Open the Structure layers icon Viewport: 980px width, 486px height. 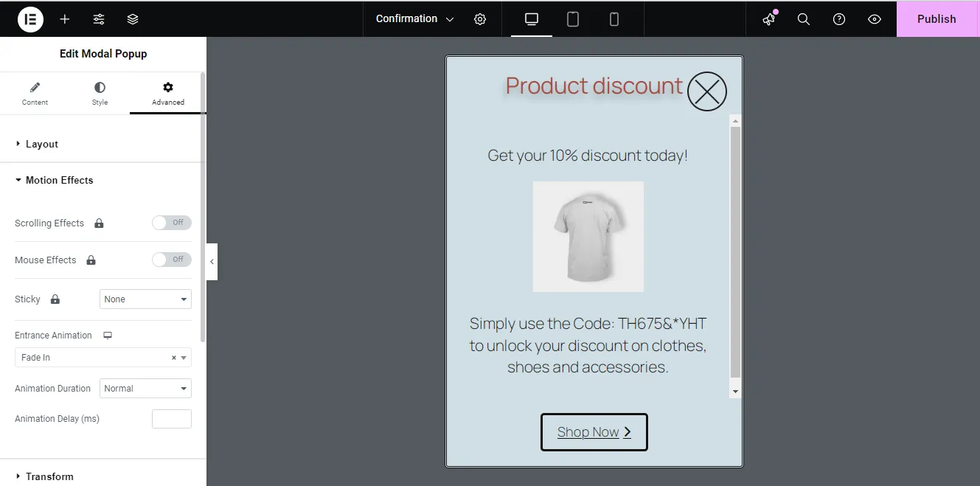tap(133, 19)
